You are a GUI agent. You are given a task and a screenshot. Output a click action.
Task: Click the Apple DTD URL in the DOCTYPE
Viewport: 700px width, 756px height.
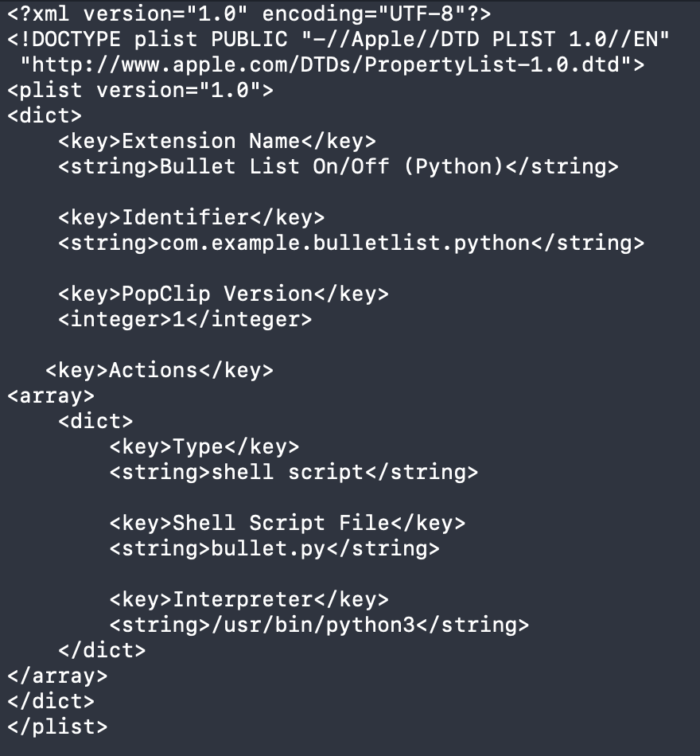[332, 64]
